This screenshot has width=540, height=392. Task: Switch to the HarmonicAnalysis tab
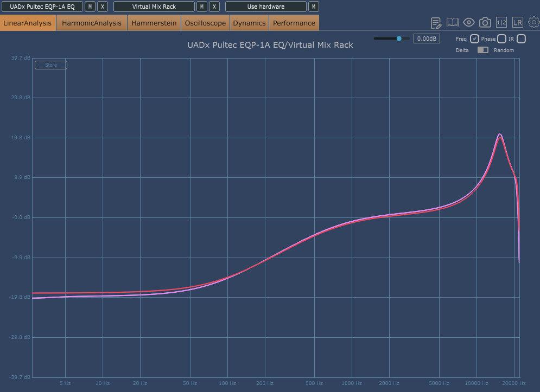coord(92,23)
